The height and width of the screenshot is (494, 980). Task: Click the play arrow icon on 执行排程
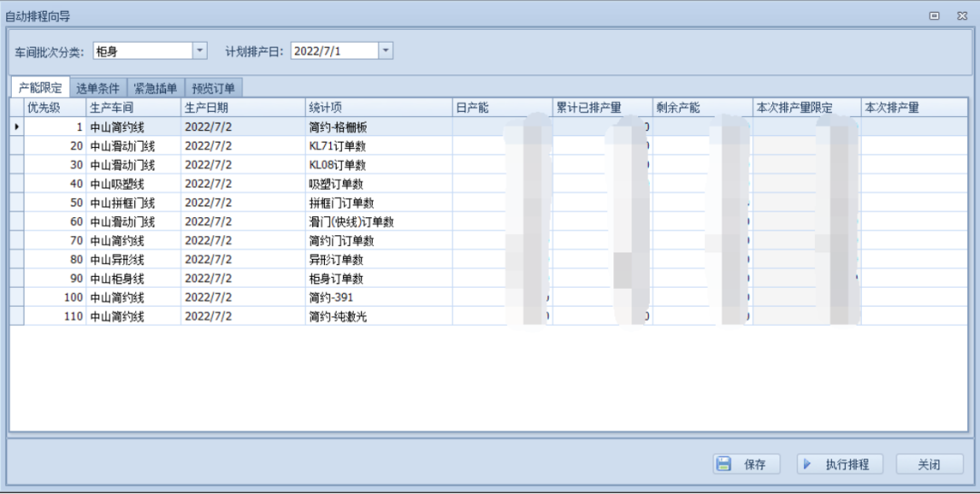pyautogui.click(x=807, y=464)
